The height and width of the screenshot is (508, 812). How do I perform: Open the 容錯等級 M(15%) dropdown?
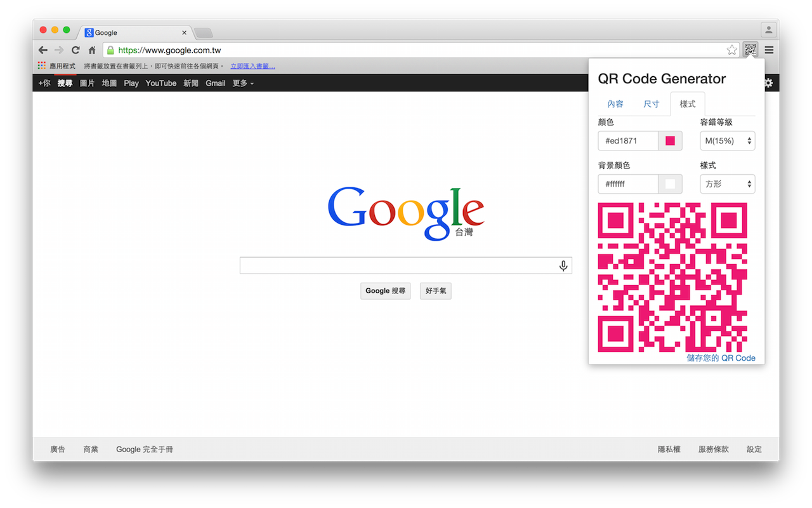[727, 140]
